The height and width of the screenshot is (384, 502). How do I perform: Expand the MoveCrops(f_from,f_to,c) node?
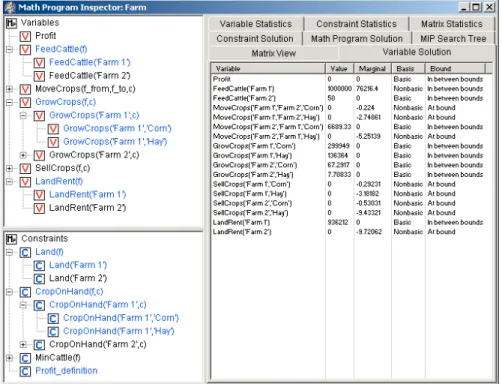pyautogui.click(x=9, y=89)
